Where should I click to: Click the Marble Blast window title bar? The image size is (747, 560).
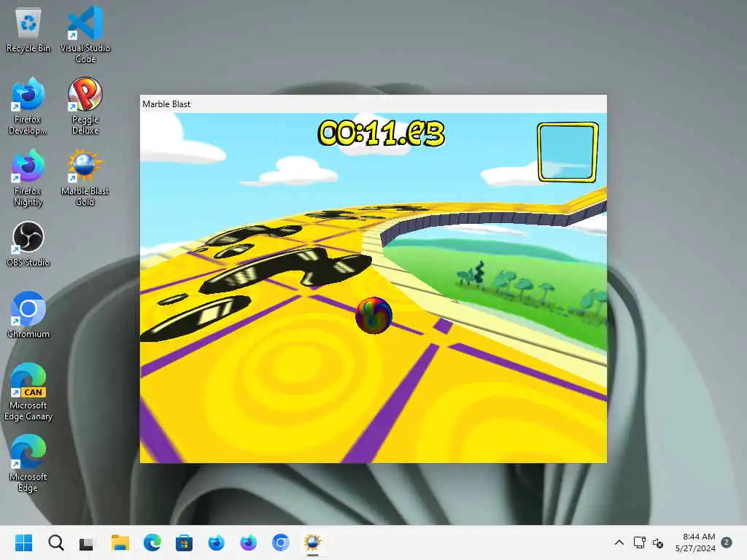373,104
